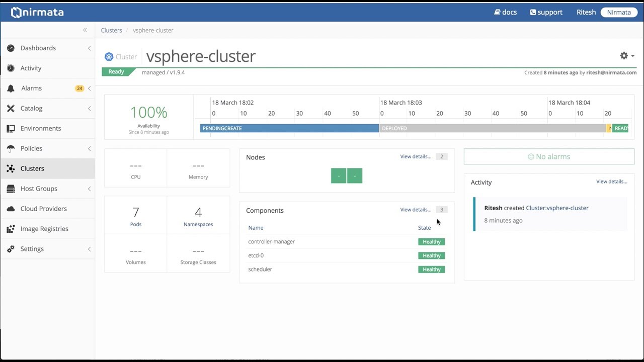The width and height of the screenshot is (644, 362).
Task: Open the Activity sidebar item
Action: (x=47, y=68)
